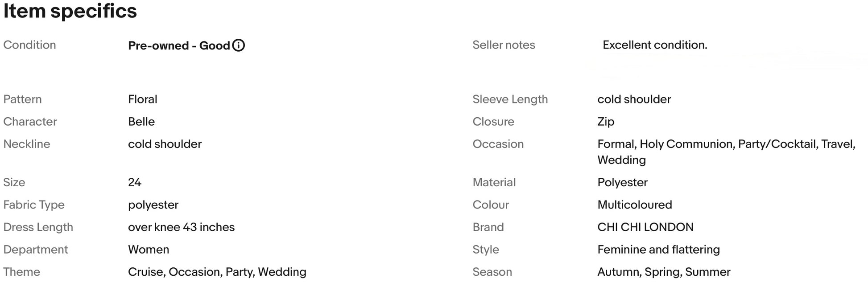Select the Women department value
Viewport: 868px width, 295px height.
[149, 250]
